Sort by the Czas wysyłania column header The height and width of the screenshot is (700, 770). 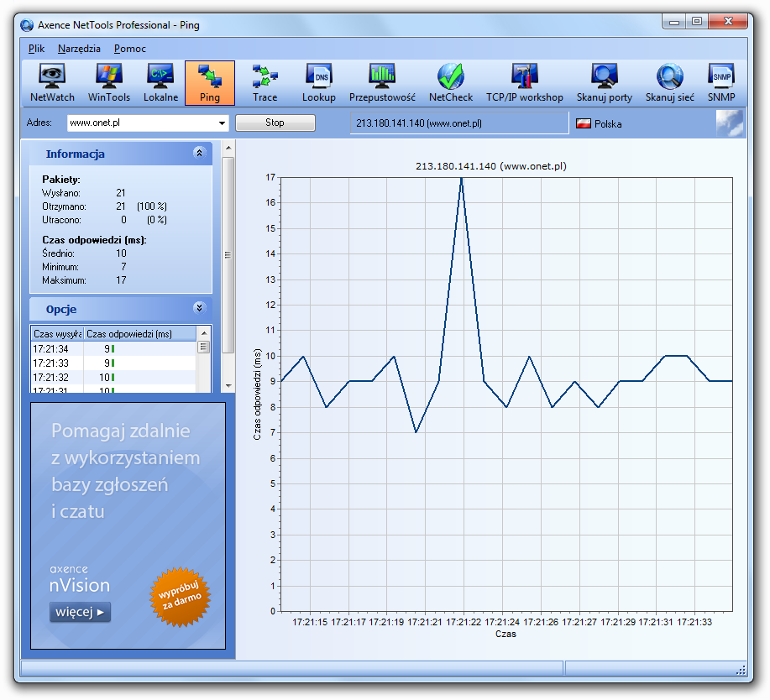(57, 334)
